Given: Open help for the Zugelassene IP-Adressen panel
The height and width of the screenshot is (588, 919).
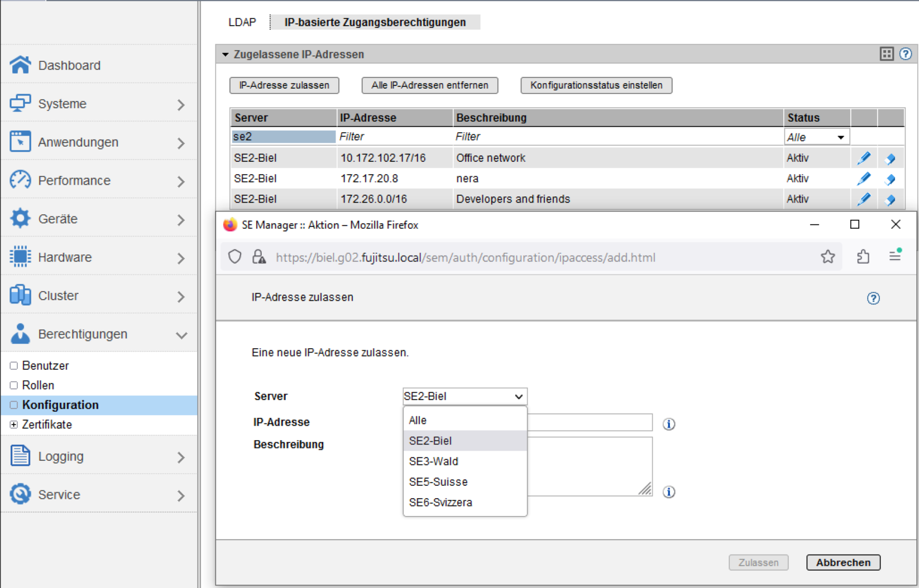Looking at the screenshot, I should (x=906, y=54).
